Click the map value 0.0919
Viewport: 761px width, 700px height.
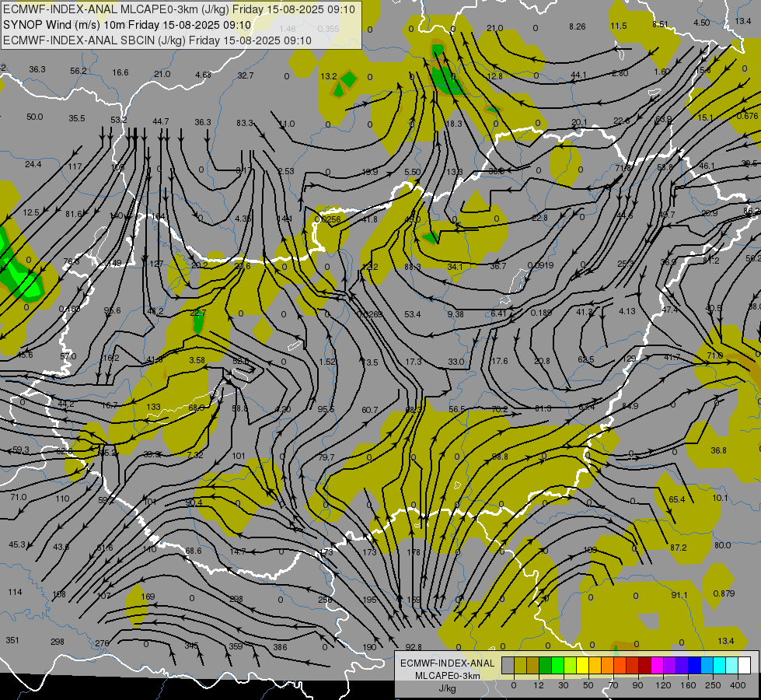pyautogui.click(x=540, y=266)
